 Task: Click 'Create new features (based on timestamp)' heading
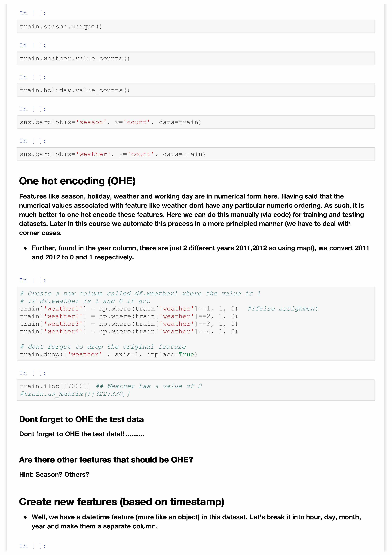[x=122, y=502]
